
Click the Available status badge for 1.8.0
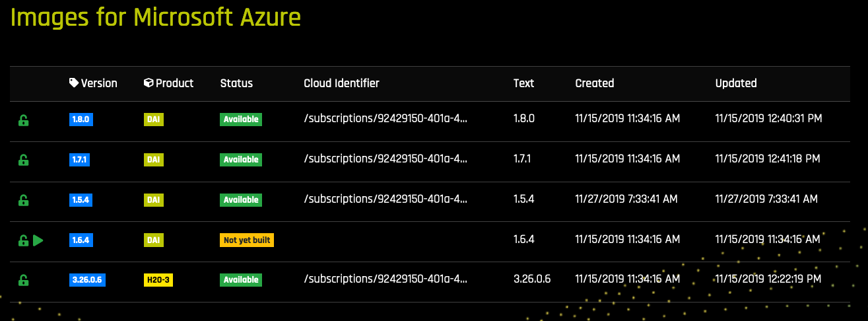pos(241,120)
